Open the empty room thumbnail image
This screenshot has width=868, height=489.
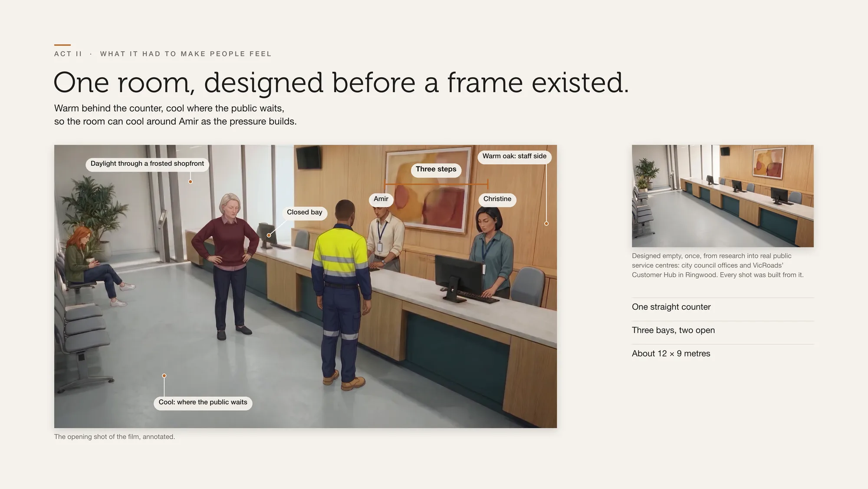coord(723,196)
